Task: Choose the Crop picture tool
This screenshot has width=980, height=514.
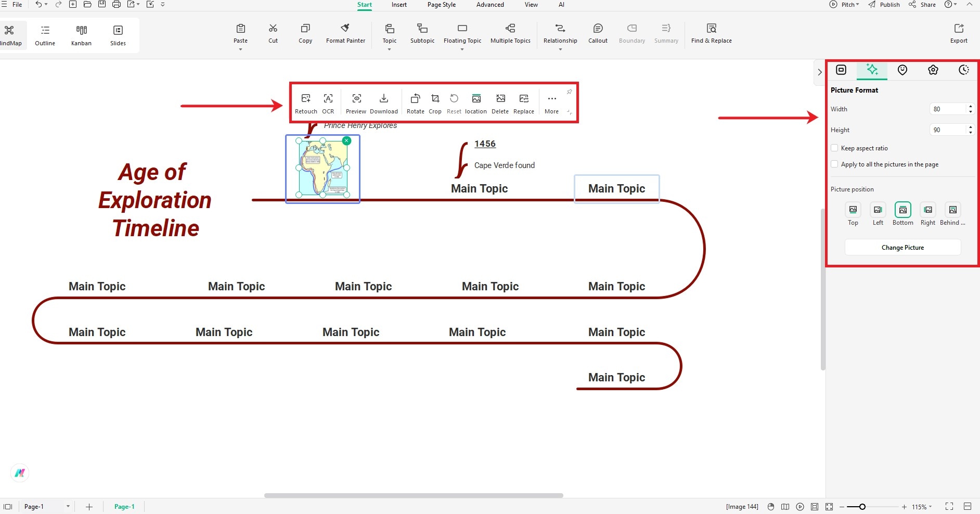Action: (435, 104)
